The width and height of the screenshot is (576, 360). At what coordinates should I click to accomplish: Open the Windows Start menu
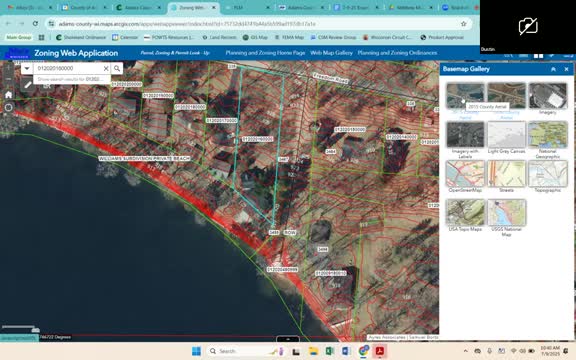tap(197, 351)
